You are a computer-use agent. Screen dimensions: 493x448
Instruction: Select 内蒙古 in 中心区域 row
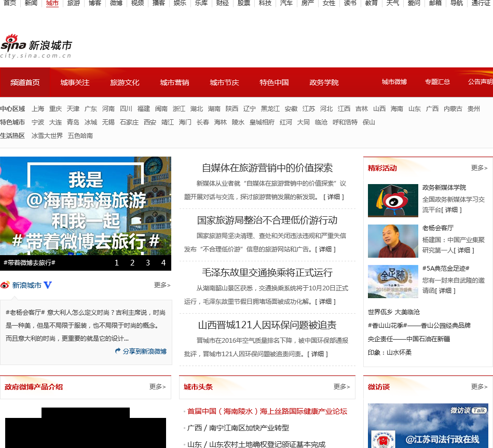click(453, 109)
